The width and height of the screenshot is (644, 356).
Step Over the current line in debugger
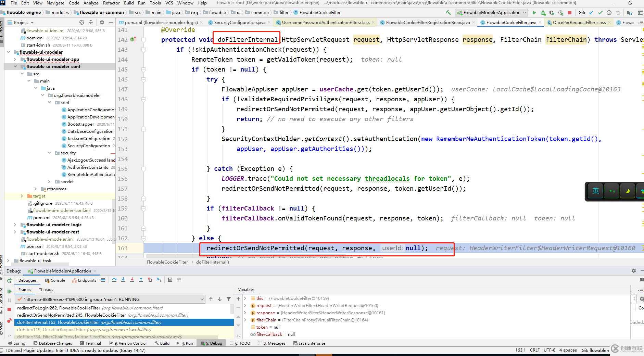click(114, 280)
